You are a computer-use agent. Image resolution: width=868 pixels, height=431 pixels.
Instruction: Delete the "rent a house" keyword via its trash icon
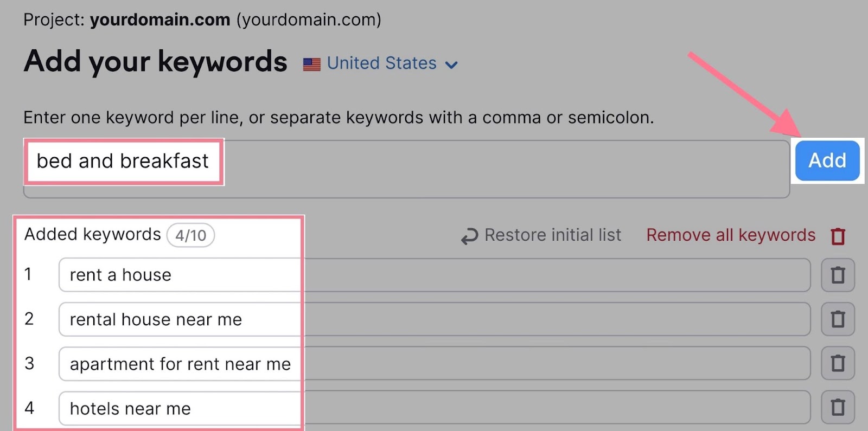tap(838, 275)
